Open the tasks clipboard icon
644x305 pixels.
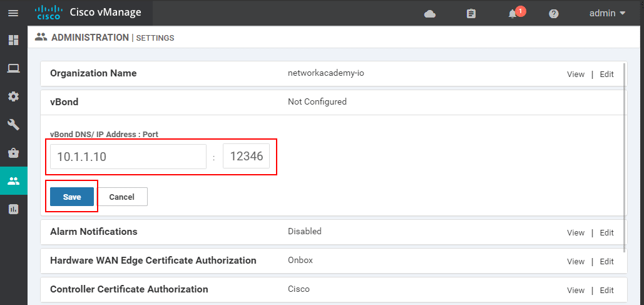pyautogui.click(x=471, y=14)
